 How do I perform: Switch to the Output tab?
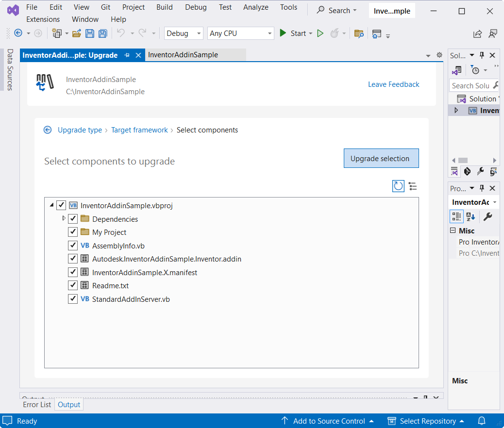69,405
